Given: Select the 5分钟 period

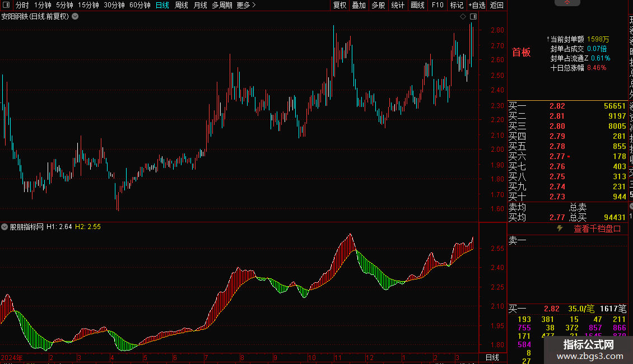Looking at the screenshot, I should coord(64,5).
